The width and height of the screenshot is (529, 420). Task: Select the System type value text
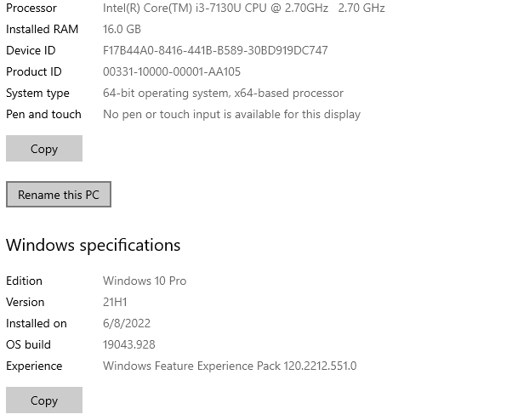(223, 93)
